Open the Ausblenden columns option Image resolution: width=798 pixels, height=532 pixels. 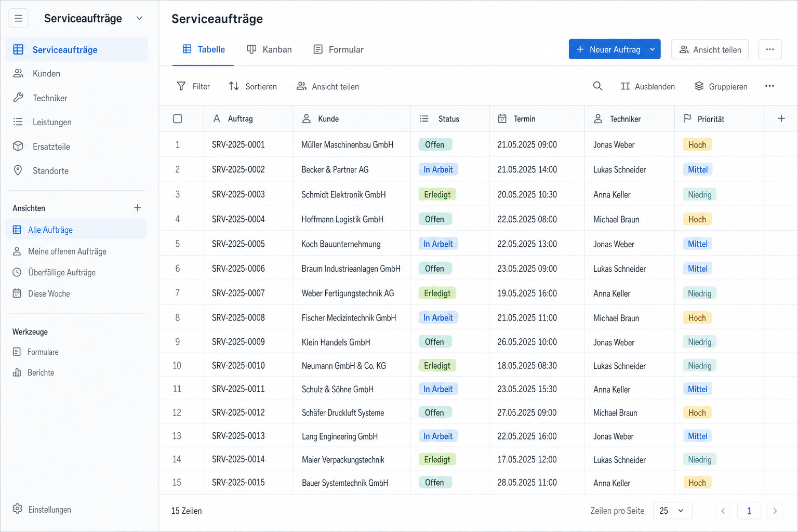pos(648,86)
